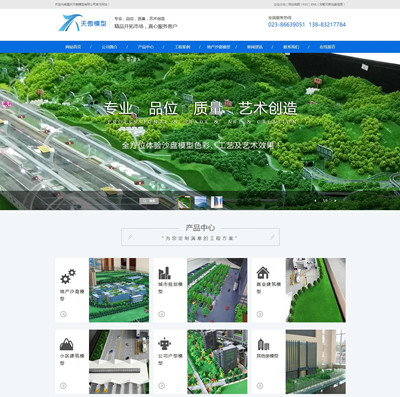Viewport: 400px width, 397px height.
Task: Click the right pencil icon in subtitle box
Action: pos(272,237)
